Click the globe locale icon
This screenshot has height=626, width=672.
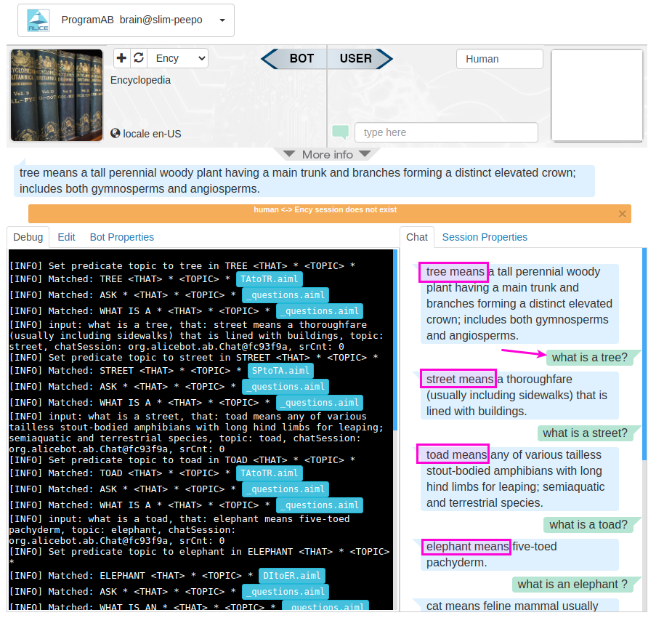116,133
